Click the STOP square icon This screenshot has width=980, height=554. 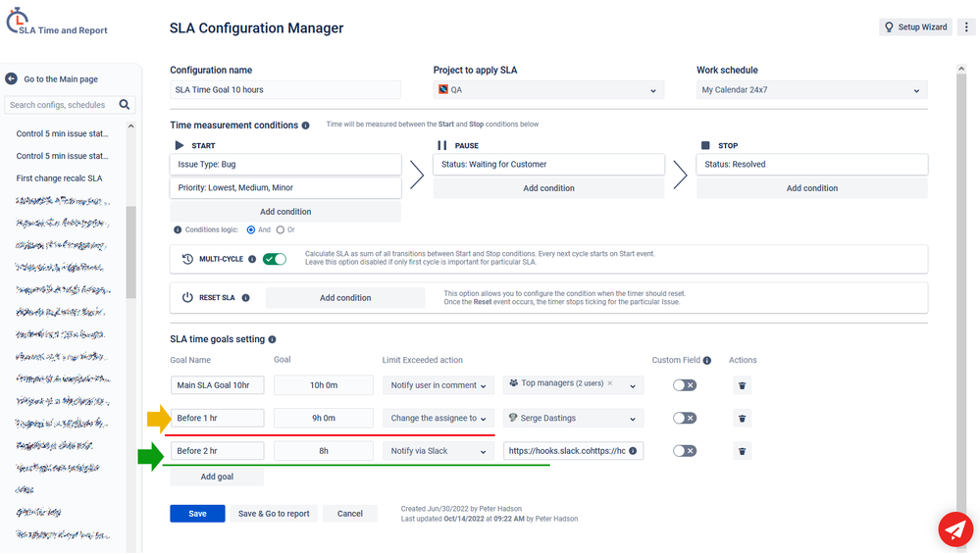coord(705,145)
